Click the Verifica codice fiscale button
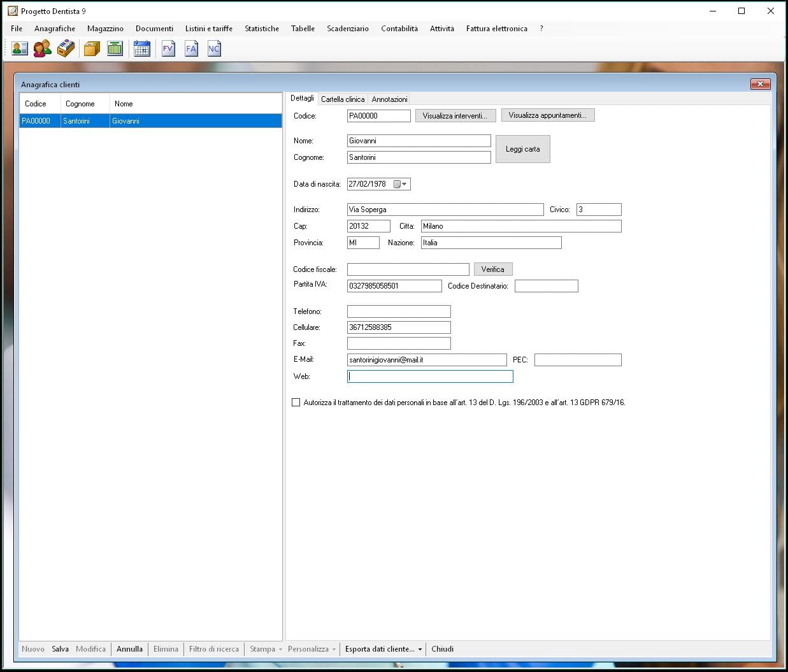This screenshot has width=788, height=672. [x=493, y=269]
